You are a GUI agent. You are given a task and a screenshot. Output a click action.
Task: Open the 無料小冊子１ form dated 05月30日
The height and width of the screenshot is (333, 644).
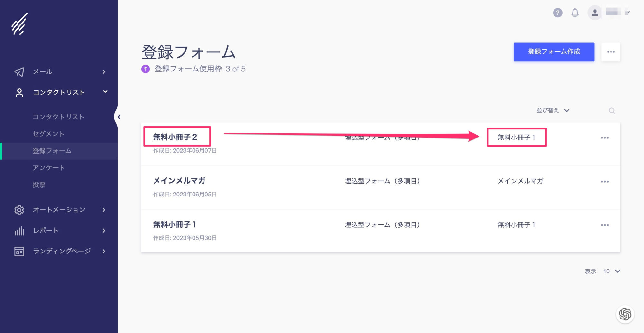click(175, 224)
